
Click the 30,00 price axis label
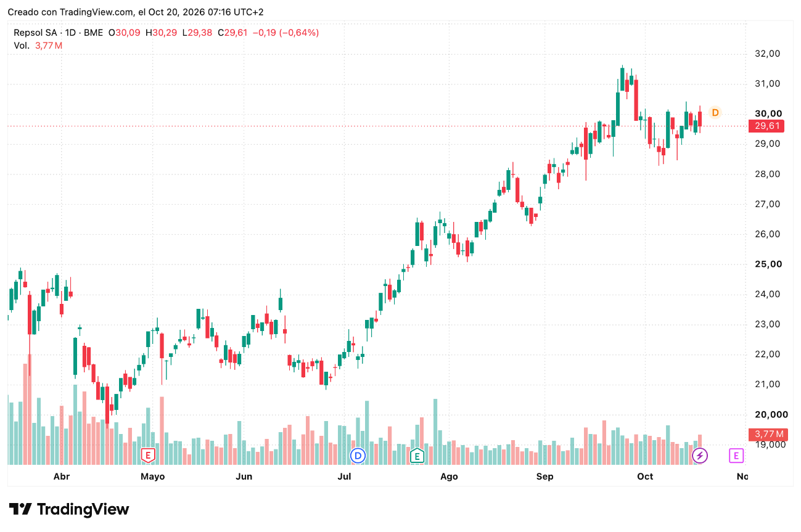pos(768,113)
